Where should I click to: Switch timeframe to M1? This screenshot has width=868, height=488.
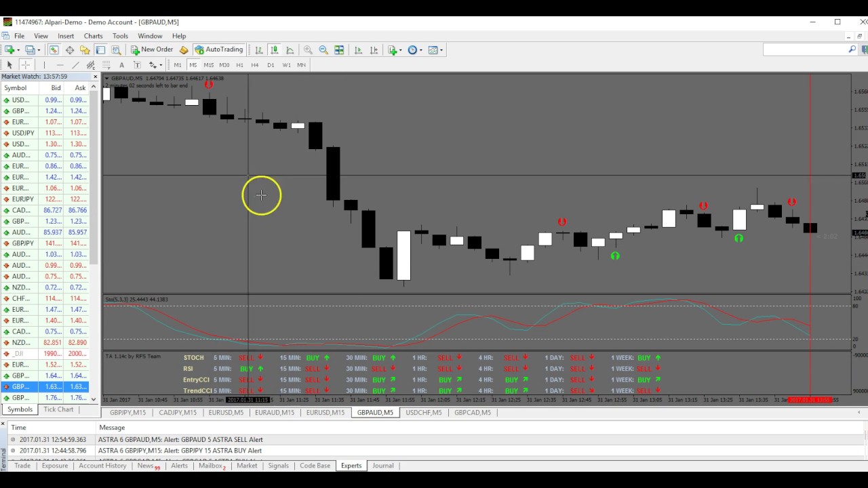click(x=178, y=65)
